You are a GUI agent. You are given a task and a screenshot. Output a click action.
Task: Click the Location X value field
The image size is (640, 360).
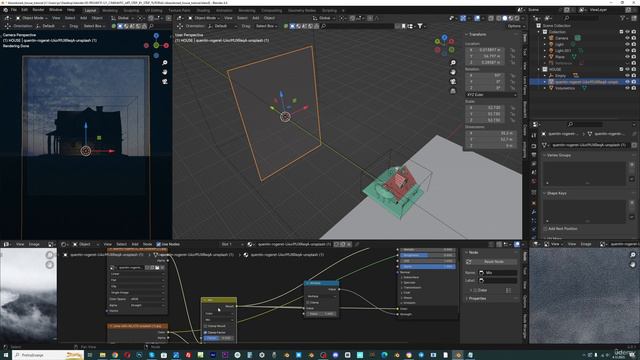coord(485,50)
